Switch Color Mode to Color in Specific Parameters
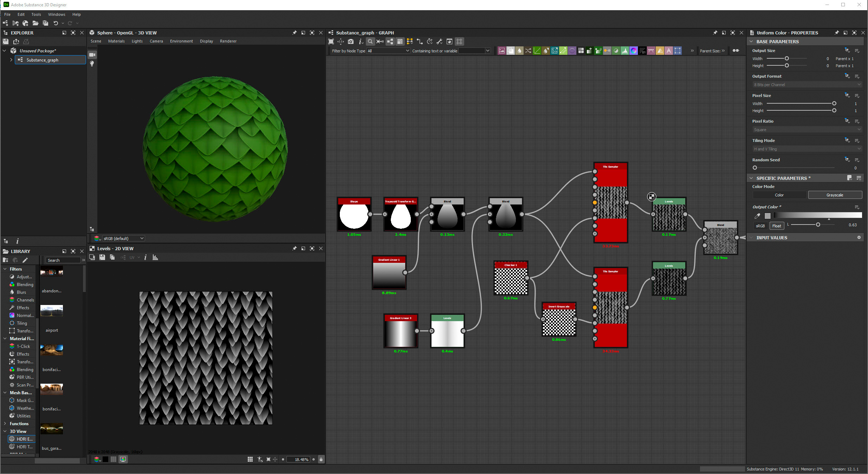Viewport: 868px width, 474px height. 779,195
